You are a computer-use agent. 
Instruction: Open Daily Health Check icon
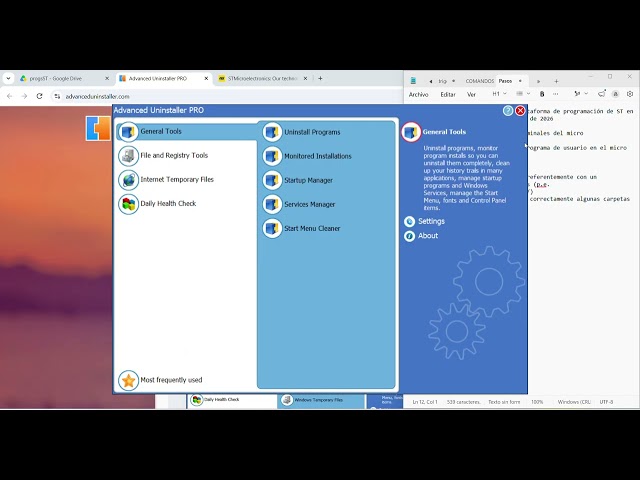click(x=128, y=204)
